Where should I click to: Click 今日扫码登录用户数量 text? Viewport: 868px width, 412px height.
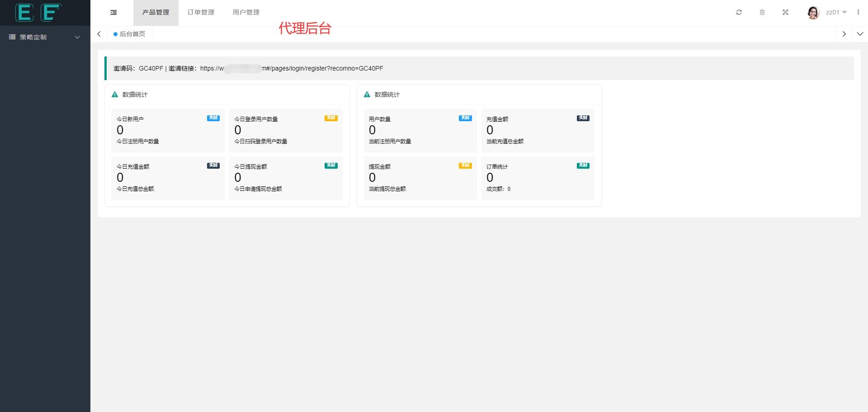click(261, 142)
